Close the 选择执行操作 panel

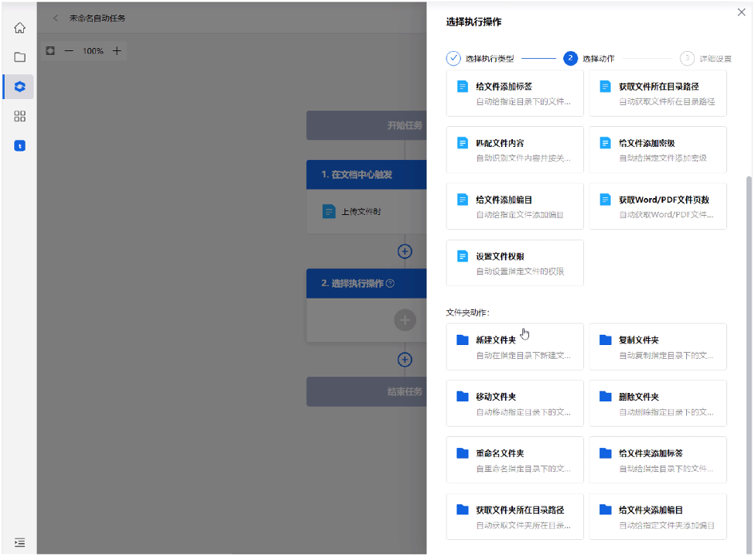(741, 13)
